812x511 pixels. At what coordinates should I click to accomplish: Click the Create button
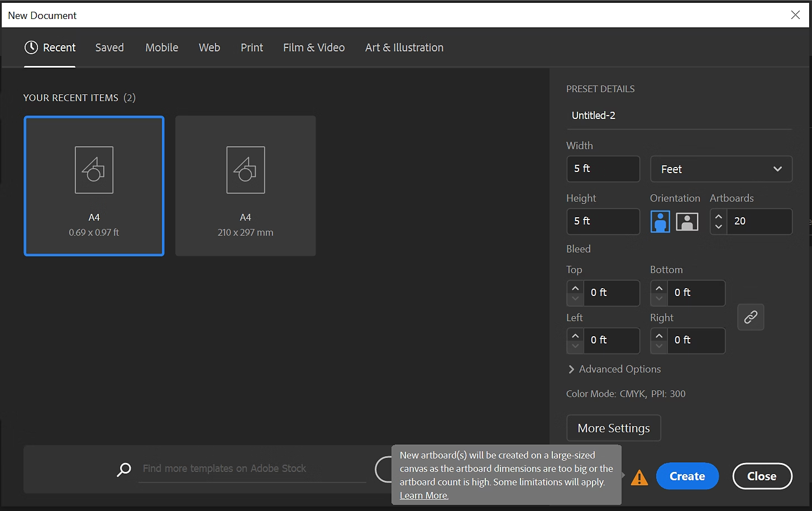[687, 476]
